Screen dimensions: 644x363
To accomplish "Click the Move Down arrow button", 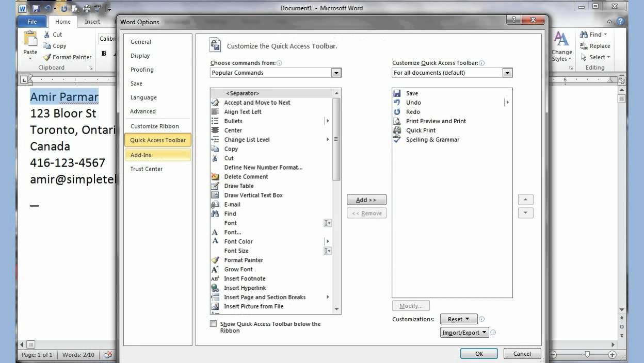I will pyautogui.click(x=525, y=213).
